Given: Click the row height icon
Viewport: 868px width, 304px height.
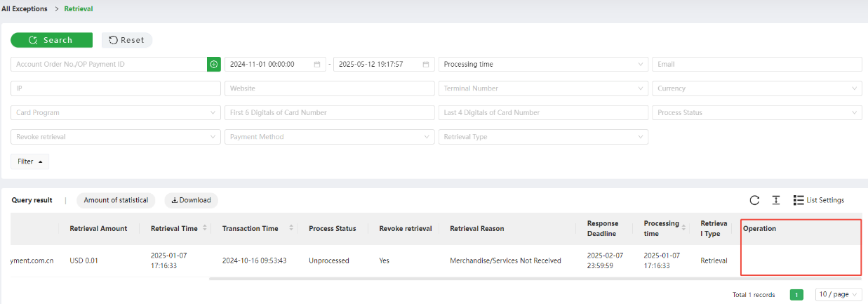Looking at the screenshot, I should coord(776,200).
